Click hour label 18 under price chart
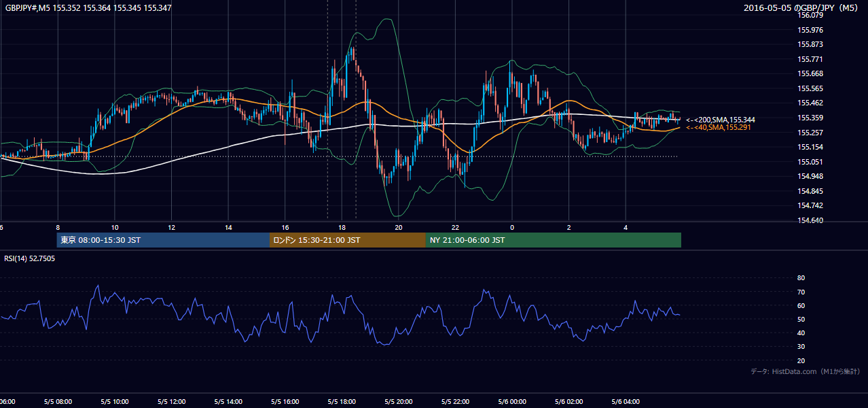Viewport: 868px width, 408px height. [x=342, y=227]
